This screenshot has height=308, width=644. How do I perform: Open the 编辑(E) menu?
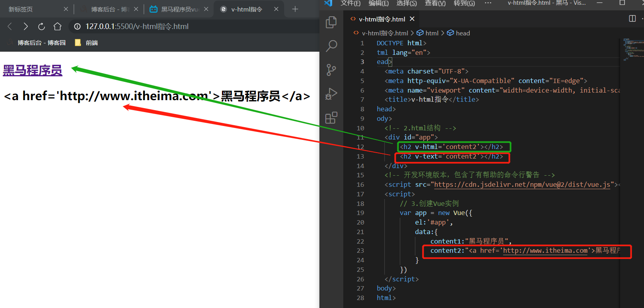[378, 3]
